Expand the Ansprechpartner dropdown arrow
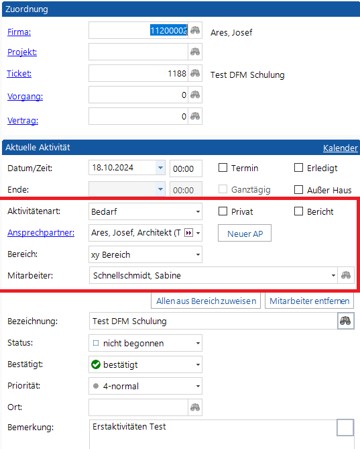 tap(198, 233)
